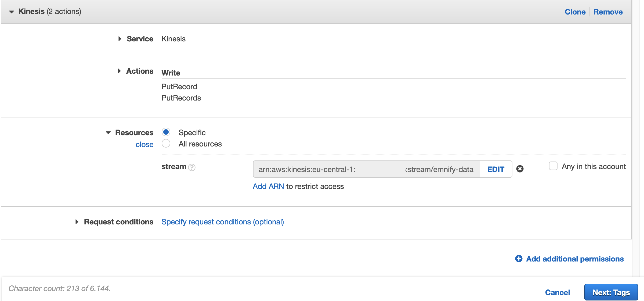This screenshot has height=301, width=644.
Task: Click the EDIT button for stream ARN
Action: tap(496, 169)
